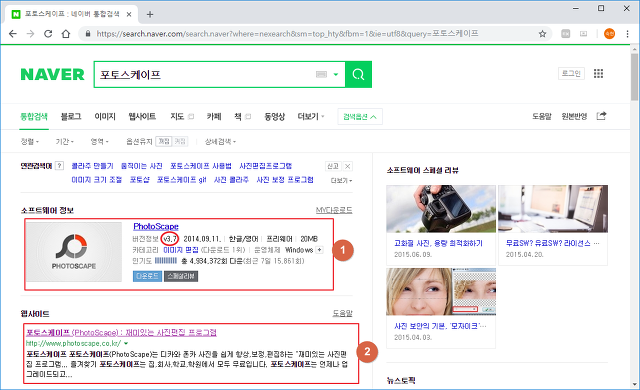Click the 이미지 편집 category link
640x390 pixels.
180,250
